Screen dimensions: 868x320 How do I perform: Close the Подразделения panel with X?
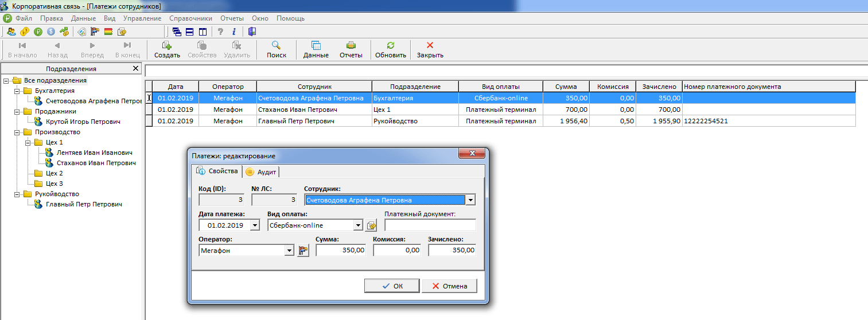135,68
